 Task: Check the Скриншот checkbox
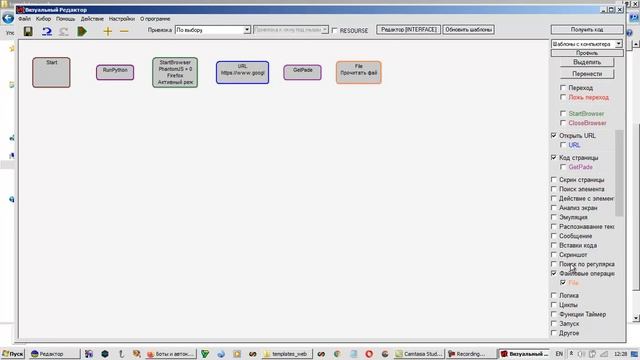(x=554, y=255)
